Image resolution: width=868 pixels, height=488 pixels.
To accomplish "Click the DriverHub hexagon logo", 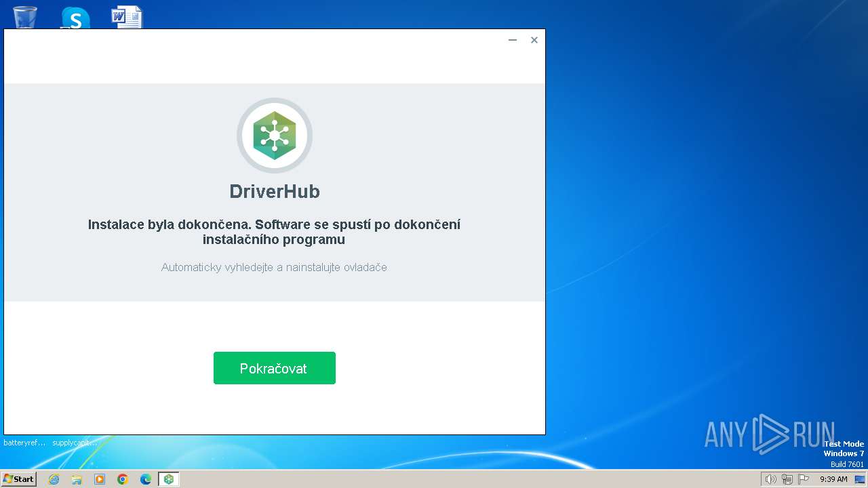I will [275, 136].
